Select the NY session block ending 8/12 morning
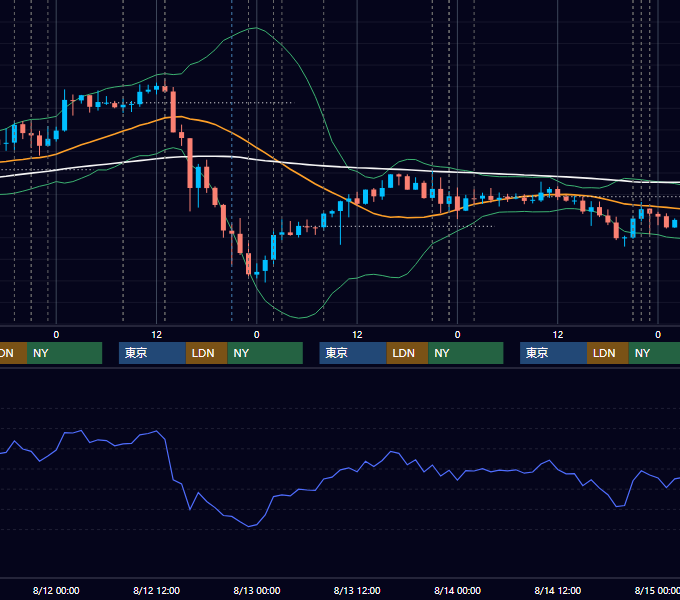 click(x=64, y=353)
